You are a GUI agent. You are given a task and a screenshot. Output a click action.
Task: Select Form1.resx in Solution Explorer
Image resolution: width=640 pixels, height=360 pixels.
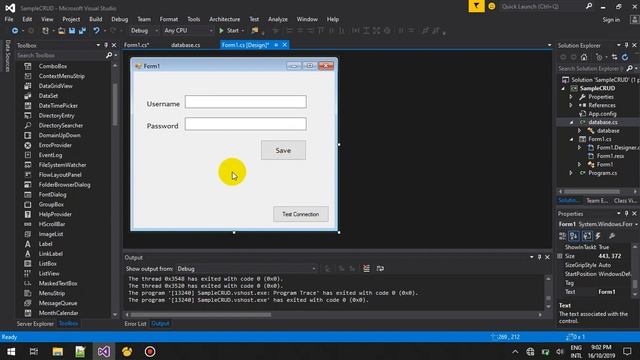click(x=610, y=156)
